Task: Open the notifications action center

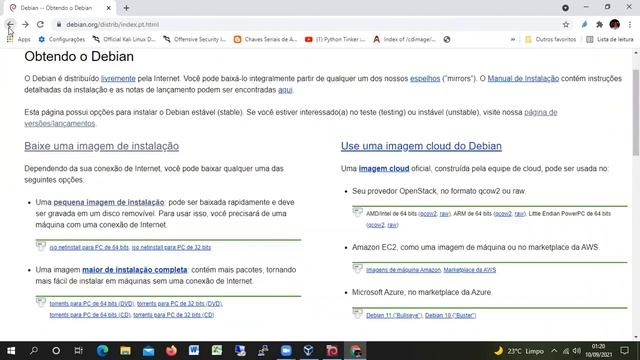Action: pos(624,351)
